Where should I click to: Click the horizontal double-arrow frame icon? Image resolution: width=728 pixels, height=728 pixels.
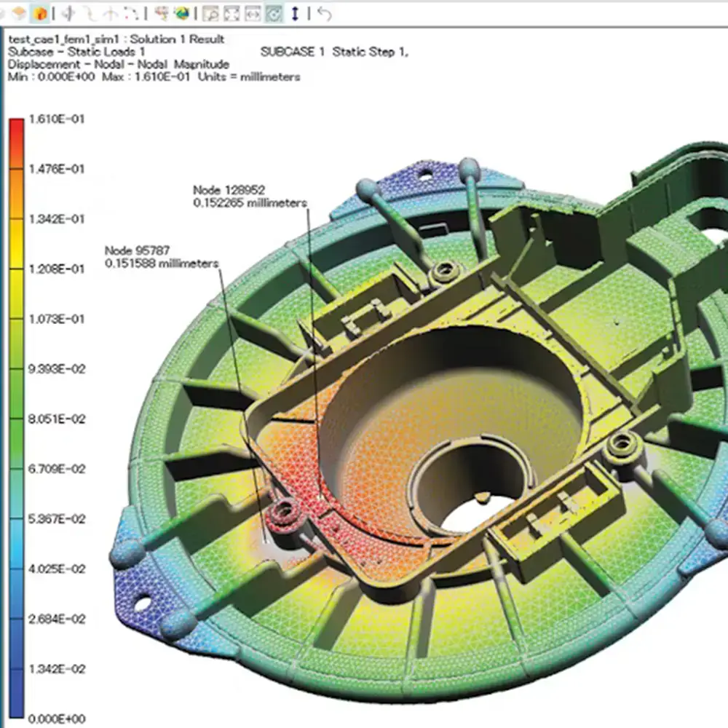pyautogui.click(x=252, y=14)
